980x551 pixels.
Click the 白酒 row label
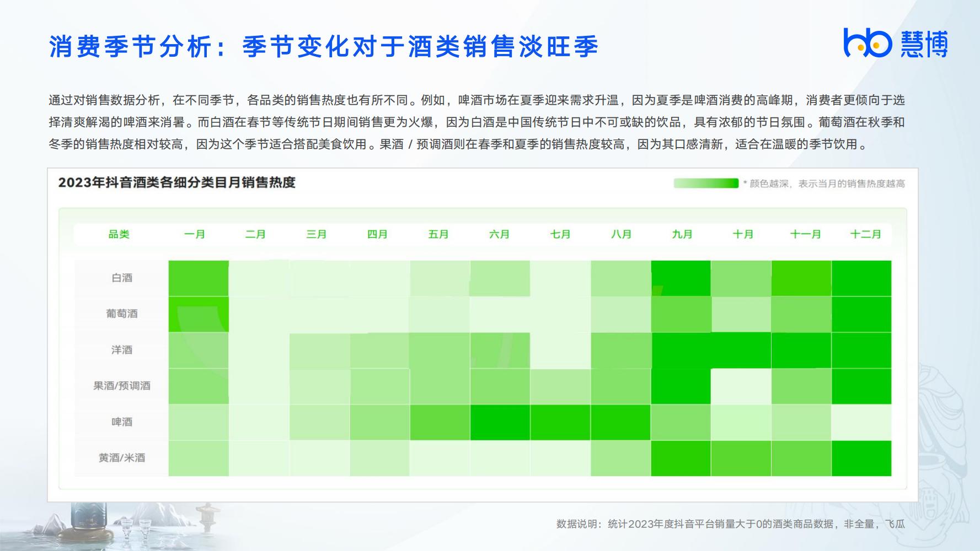tap(122, 278)
